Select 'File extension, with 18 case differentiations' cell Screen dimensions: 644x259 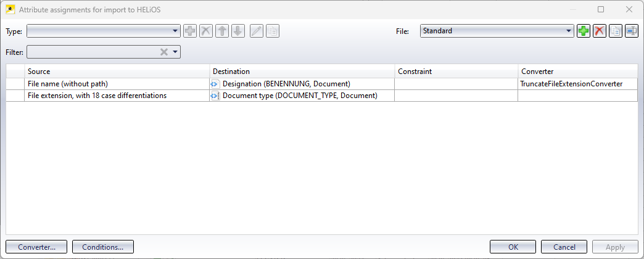[x=117, y=96]
